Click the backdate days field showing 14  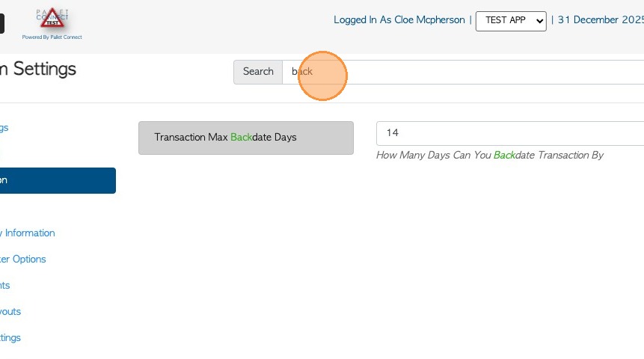coord(509,133)
